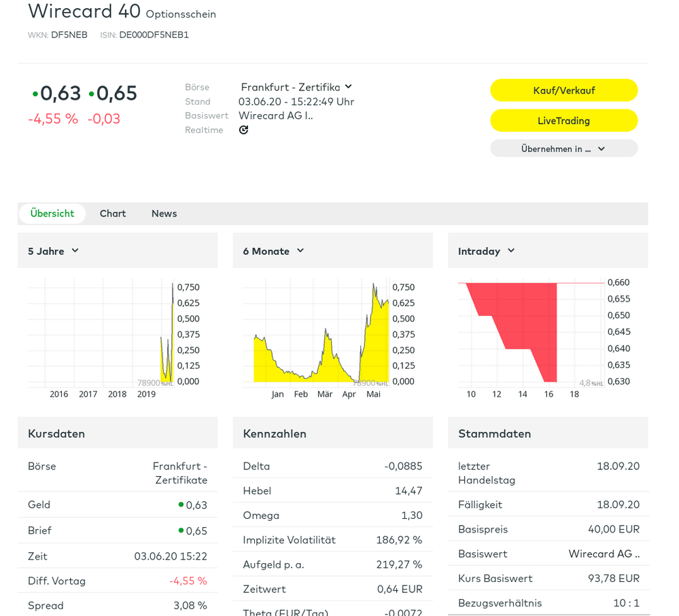Screen dimensions: 679x616
Task: Expand the Übernehmen in... dropdown
Action: (x=563, y=149)
